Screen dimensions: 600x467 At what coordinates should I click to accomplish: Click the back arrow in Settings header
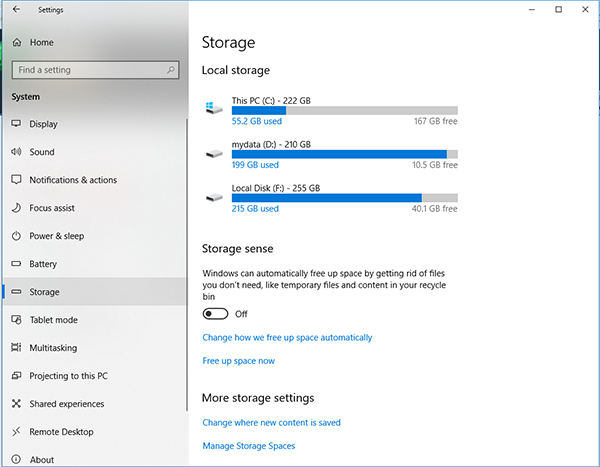tap(17, 10)
